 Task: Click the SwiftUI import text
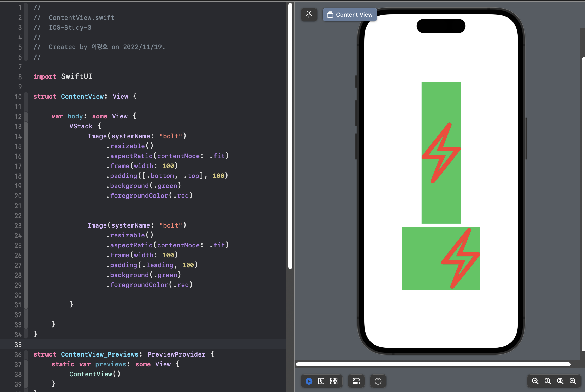tap(76, 76)
